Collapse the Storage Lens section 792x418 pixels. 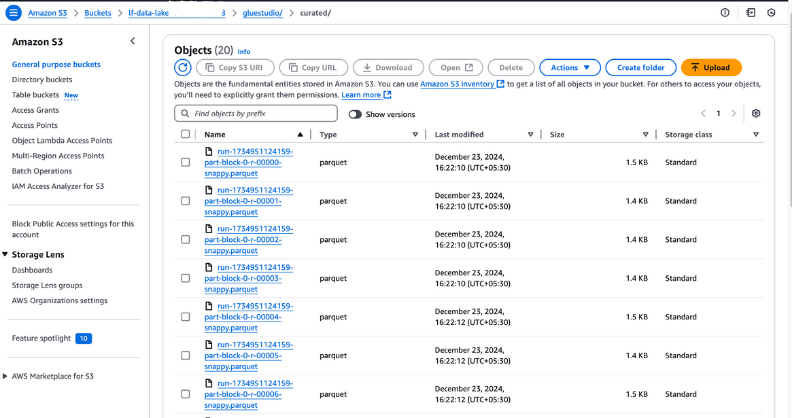(5, 254)
